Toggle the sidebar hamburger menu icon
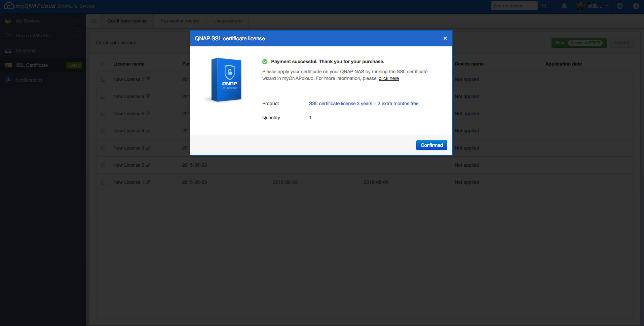644x326 pixels. coord(93,21)
